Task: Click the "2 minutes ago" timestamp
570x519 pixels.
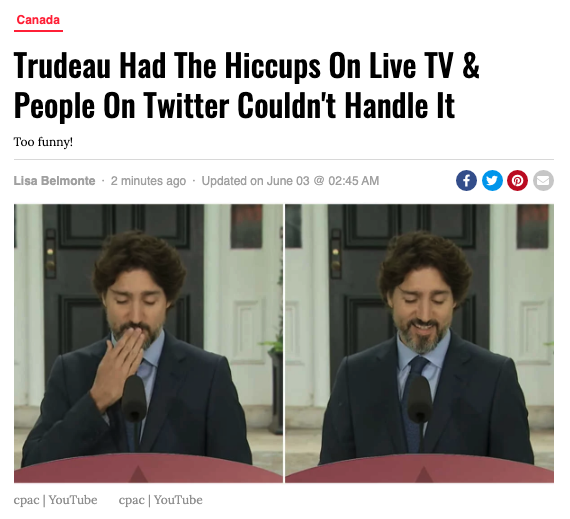Action: coord(148,181)
